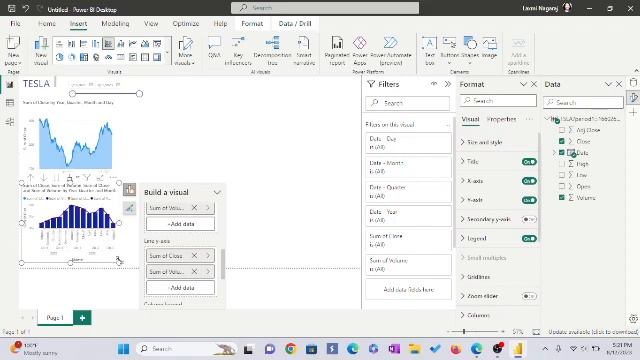The height and width of the screenshot is (360, 640).
Task: Collapse the Format pane with its chevron
Action: [x=523, y=84]
